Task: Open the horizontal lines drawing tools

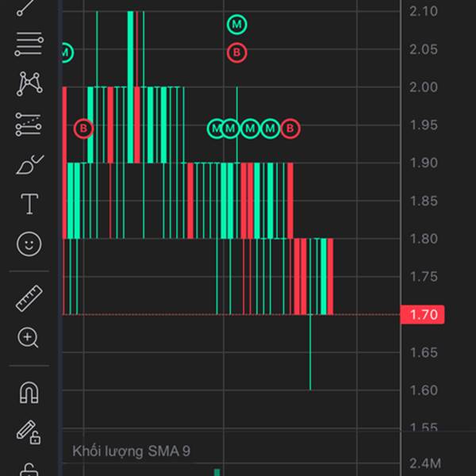Action: tap(29, 44)
